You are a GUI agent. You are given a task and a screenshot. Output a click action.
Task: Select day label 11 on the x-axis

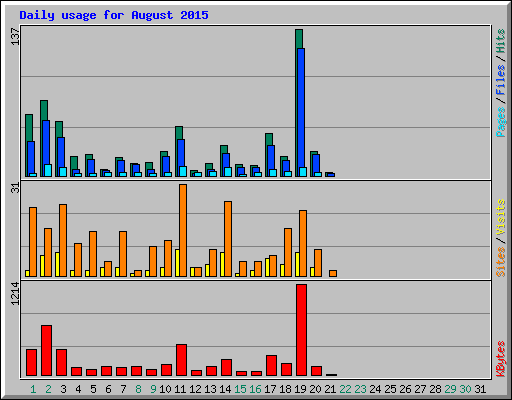coord(180,389)
